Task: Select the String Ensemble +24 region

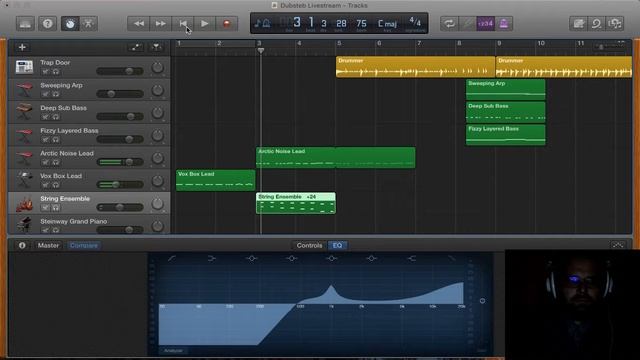Action: click(x=296, y=203)
